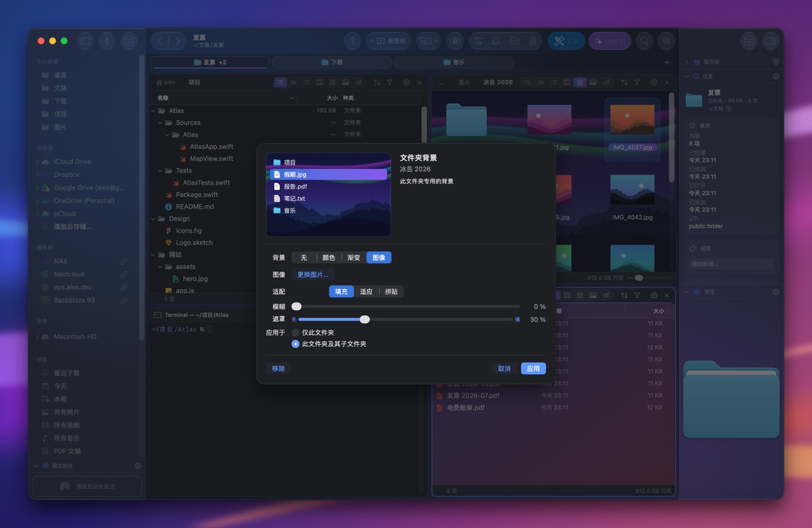This screenshot has width=812, height=528.
Task: Click the 模糊 blur slider handle
Action: click(x=296, y=306)
